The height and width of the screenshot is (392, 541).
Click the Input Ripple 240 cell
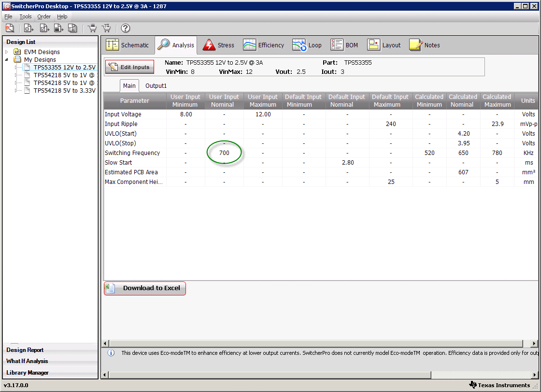391,124
